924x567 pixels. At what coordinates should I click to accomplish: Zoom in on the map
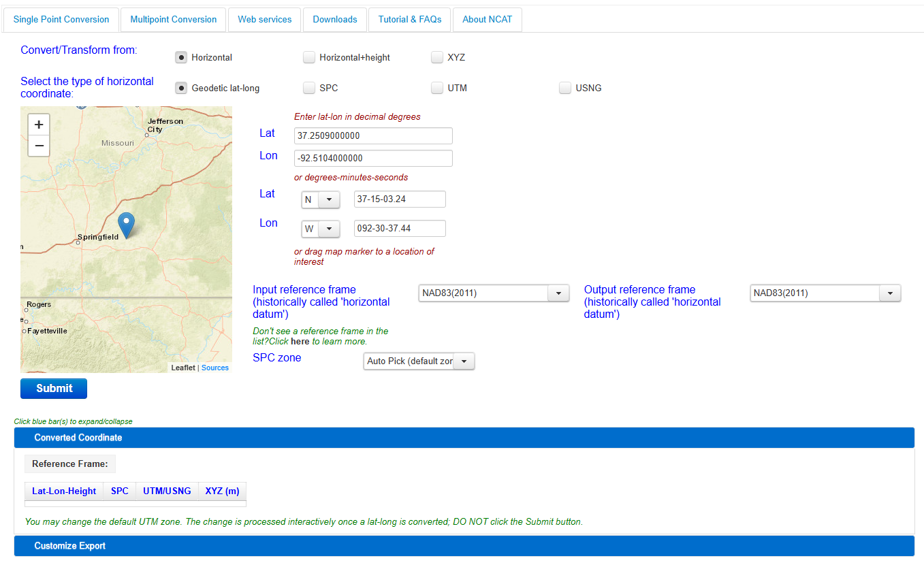click(39, 125)
